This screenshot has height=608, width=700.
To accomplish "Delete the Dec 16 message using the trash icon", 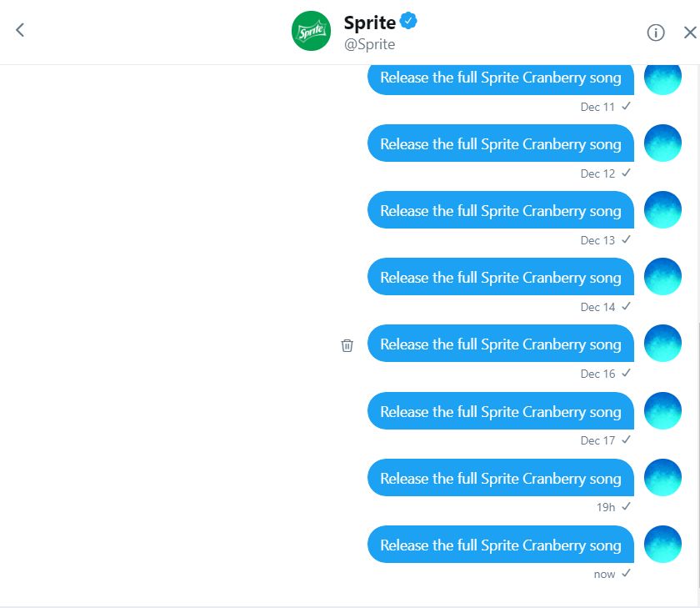I will coord(347,344).
